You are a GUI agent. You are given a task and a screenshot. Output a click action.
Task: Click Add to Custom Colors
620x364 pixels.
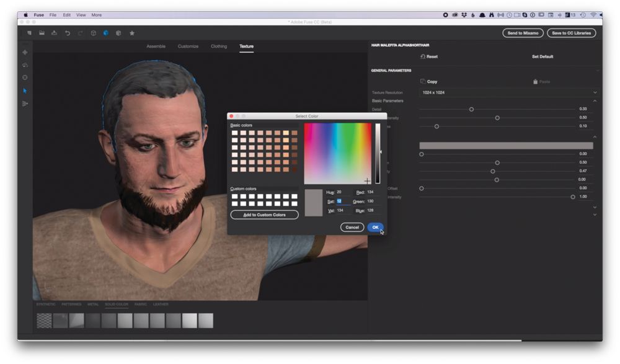pyautogui.click(x=264, y=214)
